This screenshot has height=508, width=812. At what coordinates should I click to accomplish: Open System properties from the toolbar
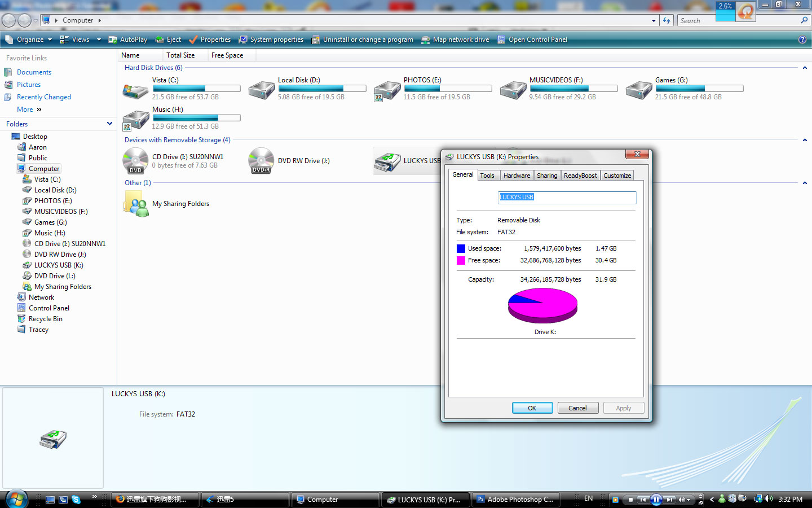click(x=271, y=40)
